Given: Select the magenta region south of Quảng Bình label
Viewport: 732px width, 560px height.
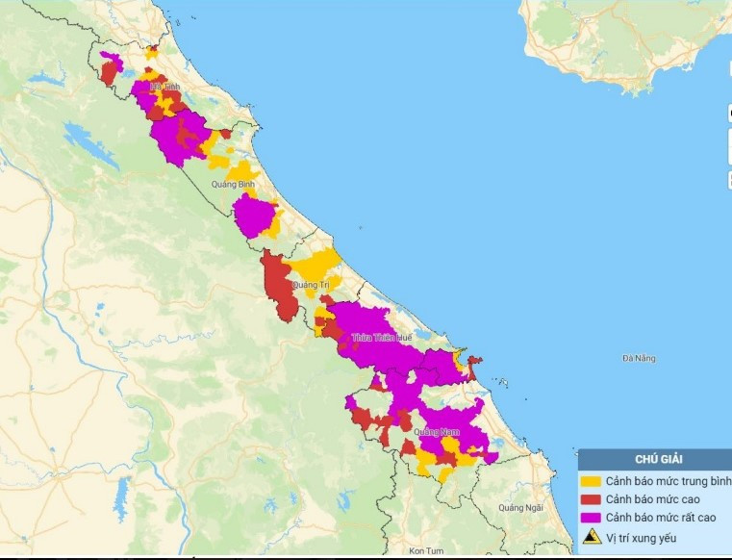Looking at the screenshot, I should coord(253,216).
